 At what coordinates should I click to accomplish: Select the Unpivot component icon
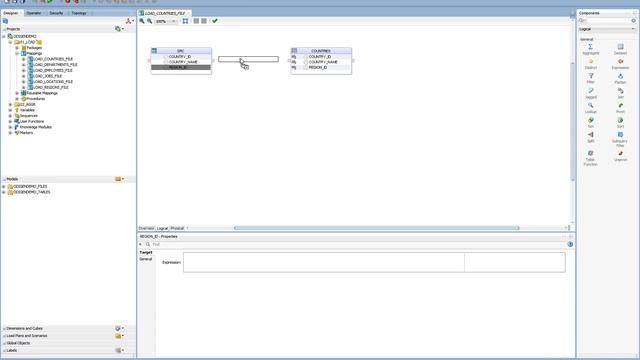tap(620, 153)
